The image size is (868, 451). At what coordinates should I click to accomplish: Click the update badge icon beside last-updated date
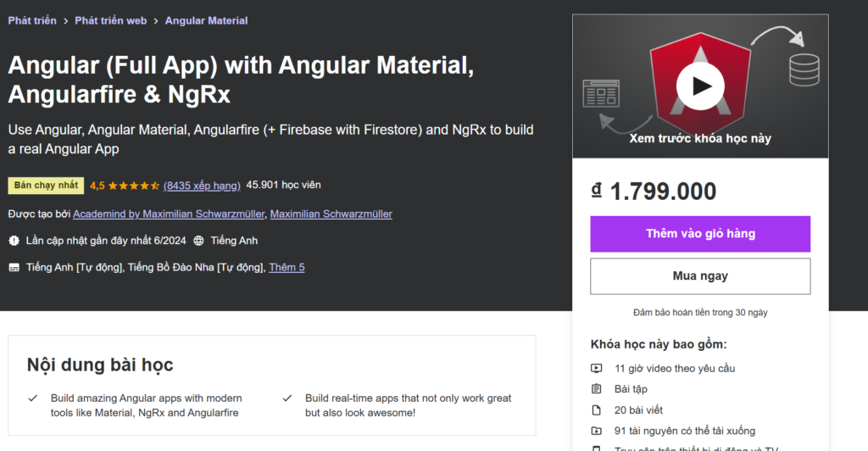(x=14, y=241)
